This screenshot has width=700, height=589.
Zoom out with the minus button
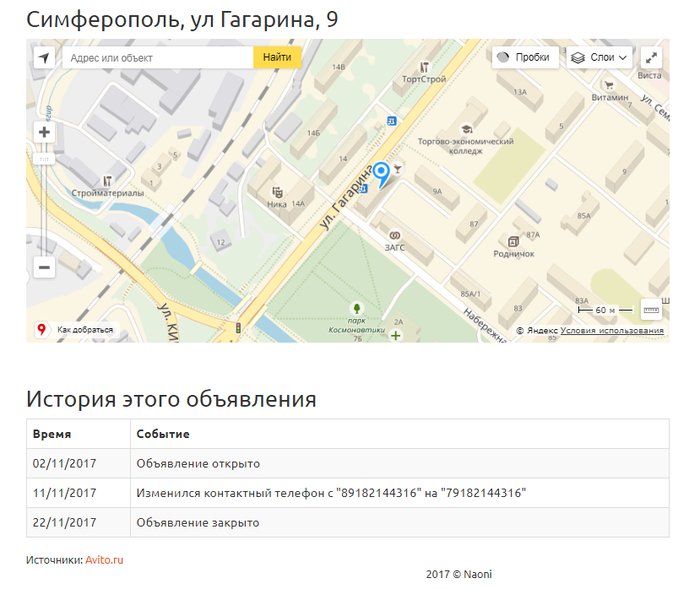tap(44, 267)
